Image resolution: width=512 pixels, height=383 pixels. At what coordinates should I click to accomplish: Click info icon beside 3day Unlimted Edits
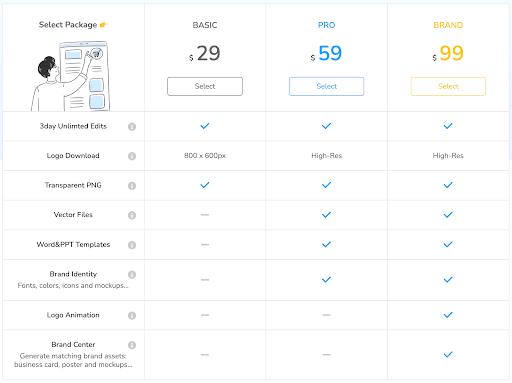[132, 127]
